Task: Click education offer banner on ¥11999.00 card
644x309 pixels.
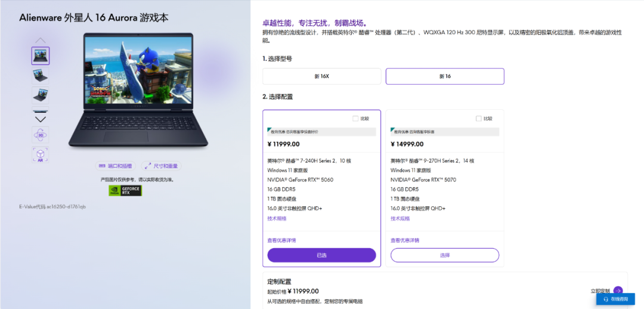Action: 321,132
